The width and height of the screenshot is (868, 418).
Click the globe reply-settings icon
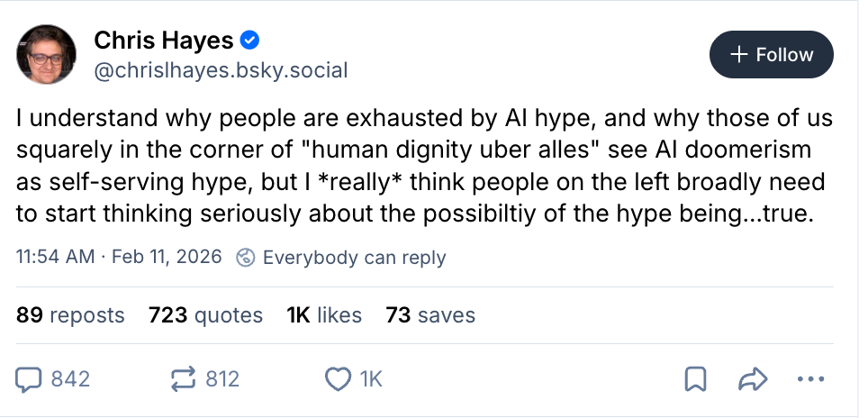245,258
